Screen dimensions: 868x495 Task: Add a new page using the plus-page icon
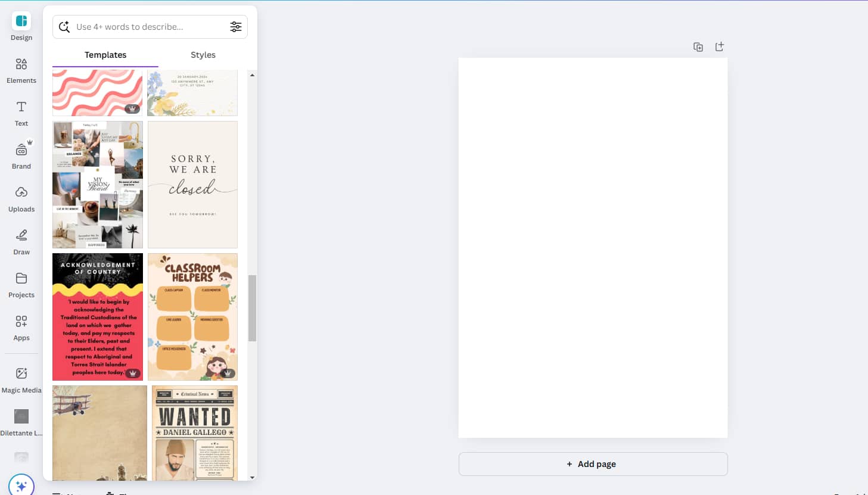click(x=720, y=46)
